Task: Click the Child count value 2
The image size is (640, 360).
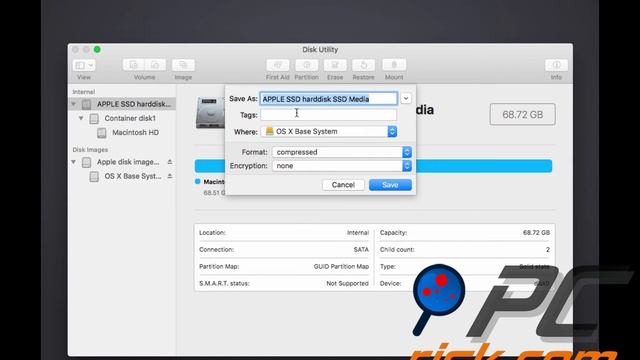Action: tap(548, 249)
